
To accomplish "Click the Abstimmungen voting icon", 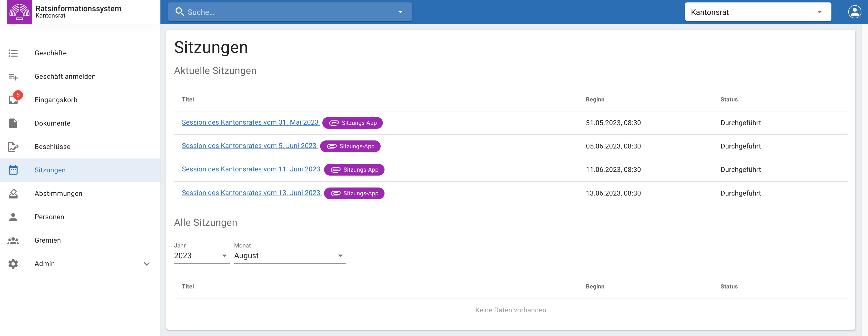I will 13,193.
